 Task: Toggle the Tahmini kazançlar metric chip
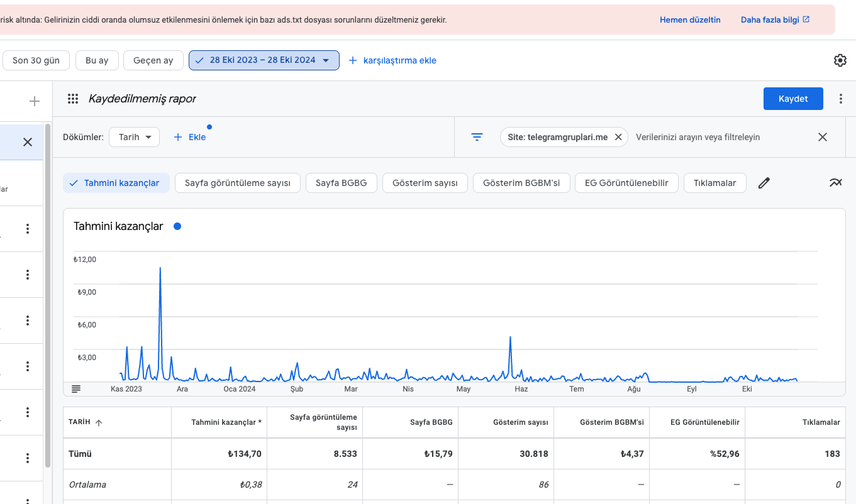tap(116, 183)
